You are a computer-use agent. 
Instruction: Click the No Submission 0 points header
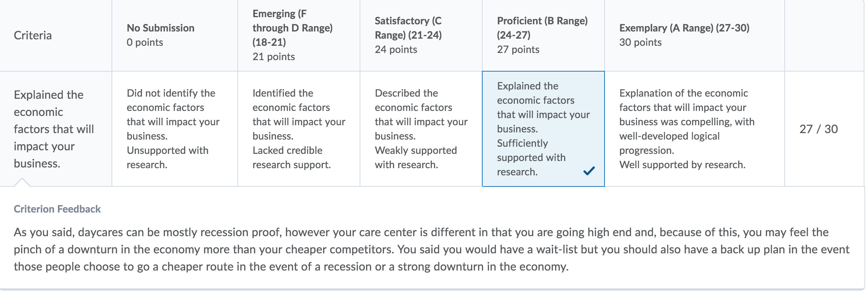tap(161, 35)
